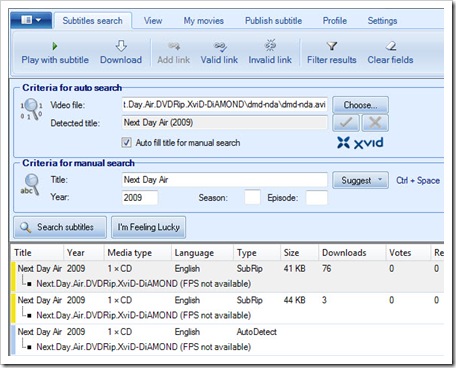
Task: Open the application menu dropdown button
Action: click(31, 20)
